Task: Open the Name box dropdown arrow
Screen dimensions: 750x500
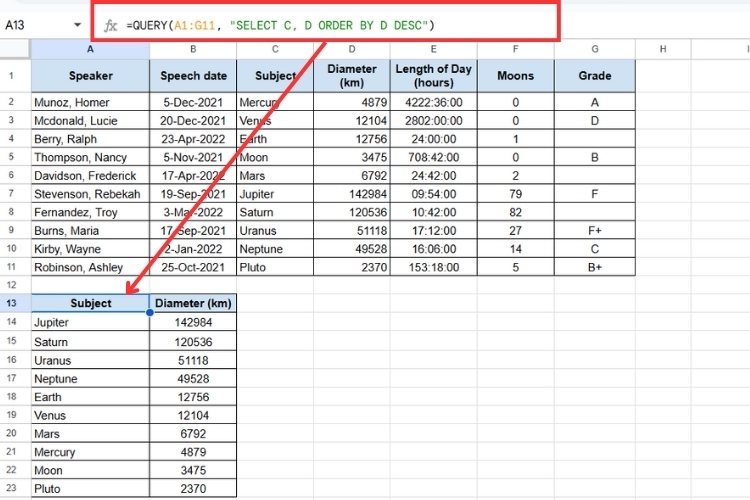Action: pyautogui.click(x=77, y=25)
